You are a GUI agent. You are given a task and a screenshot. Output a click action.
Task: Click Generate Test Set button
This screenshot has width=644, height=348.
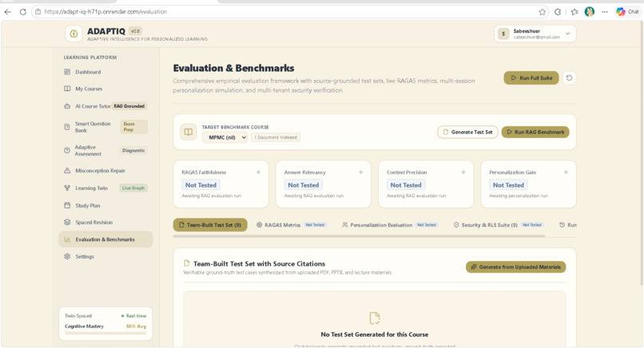(467, 132)
